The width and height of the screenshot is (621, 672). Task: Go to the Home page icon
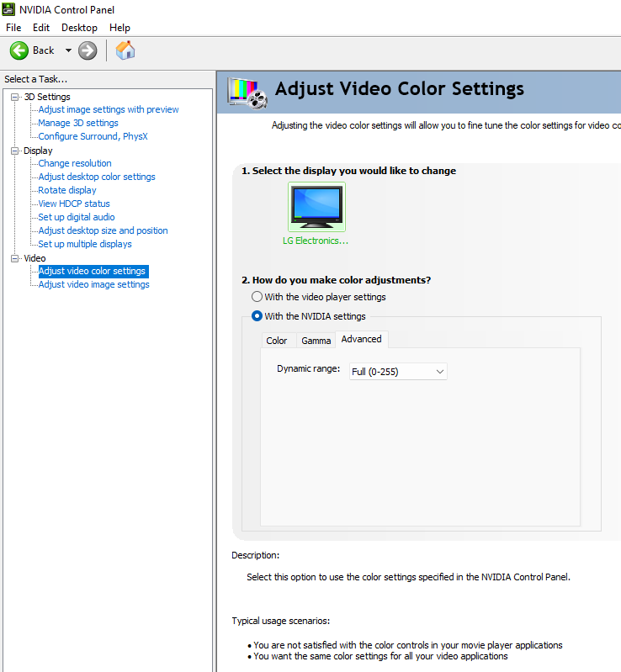pyautogui.click(x=125, y=50)
